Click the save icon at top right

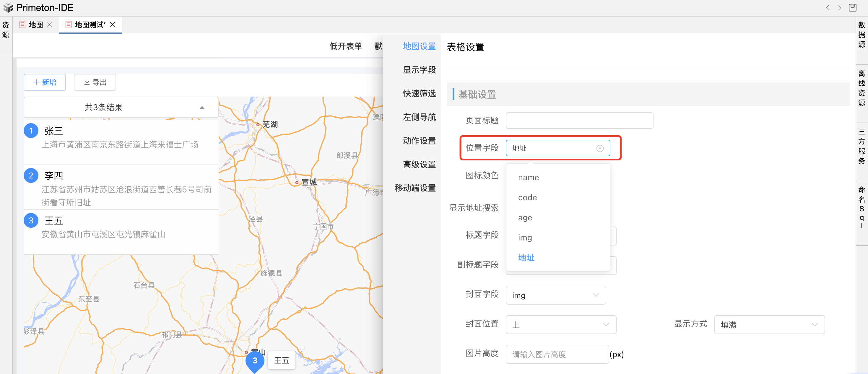852,7
